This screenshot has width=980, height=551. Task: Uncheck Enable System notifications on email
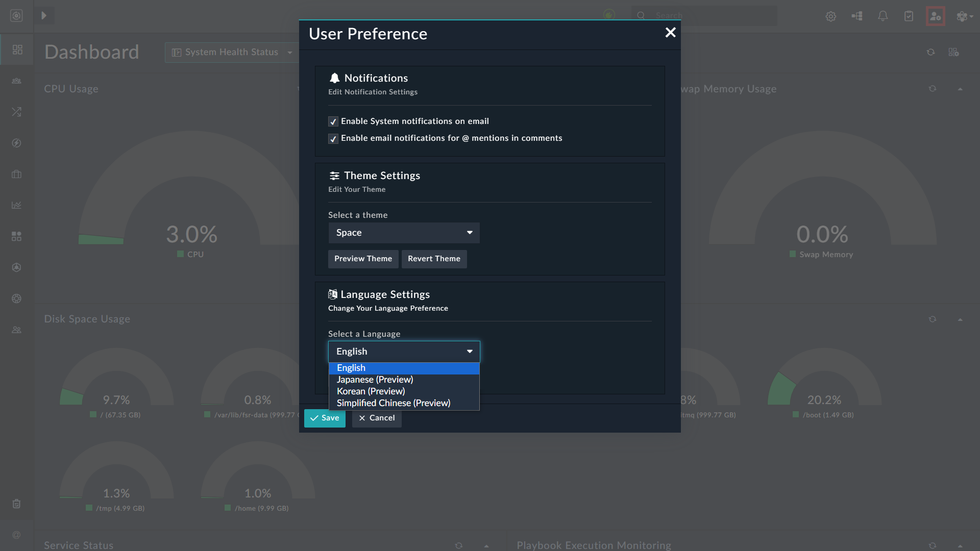click(333, 121)
